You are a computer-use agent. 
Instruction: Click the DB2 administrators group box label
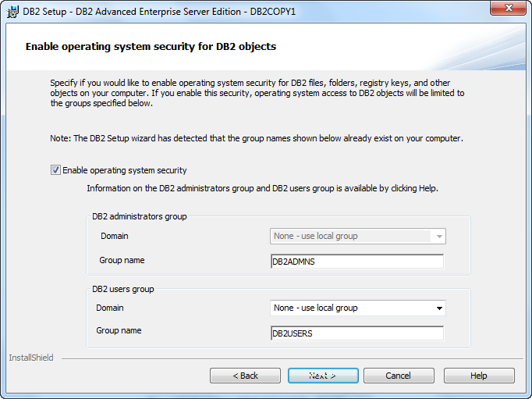(140, 216)
